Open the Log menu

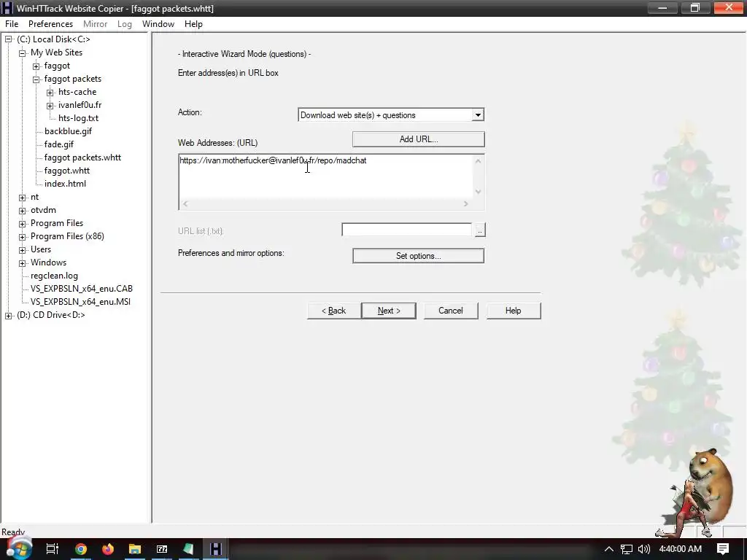(124, 24)
